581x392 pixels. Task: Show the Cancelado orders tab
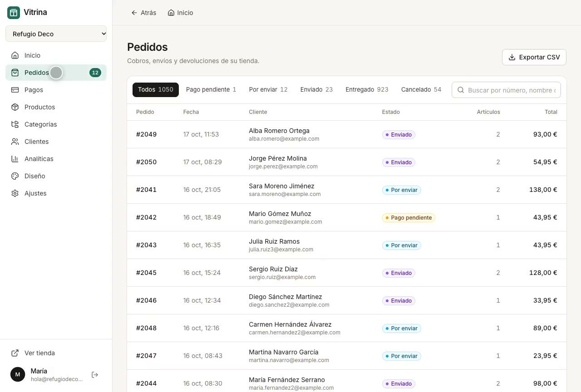click(x=421, y=90)
